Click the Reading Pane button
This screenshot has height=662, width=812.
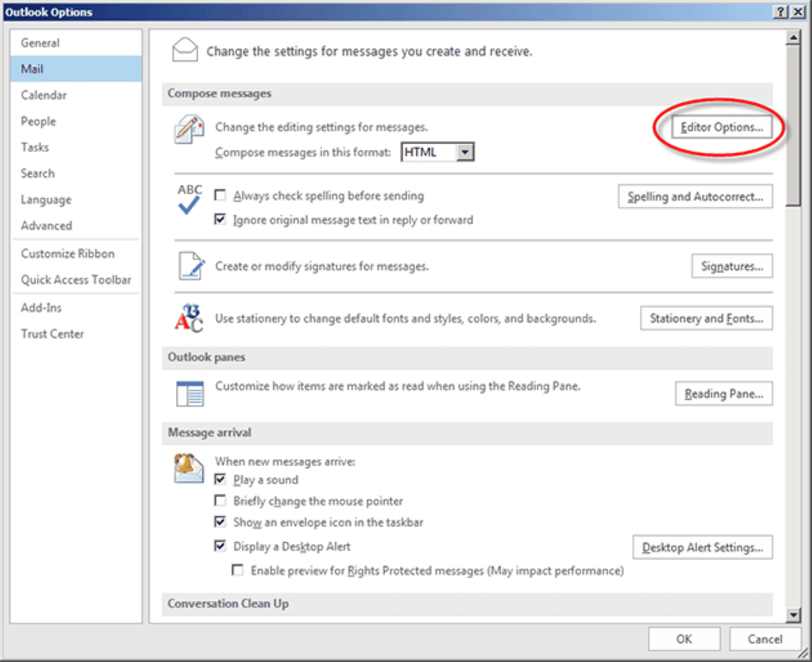(x=723, y=394)
